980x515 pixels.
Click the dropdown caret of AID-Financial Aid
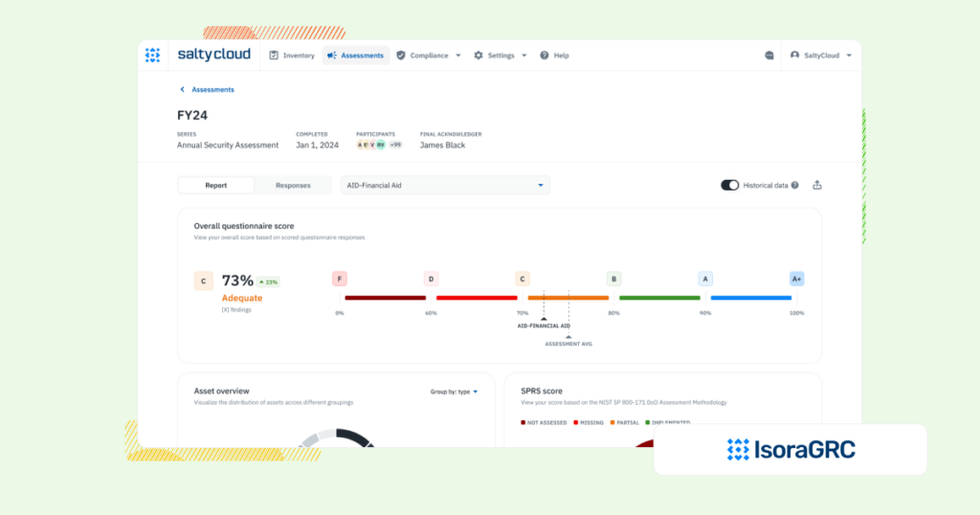tap(541, 186)
